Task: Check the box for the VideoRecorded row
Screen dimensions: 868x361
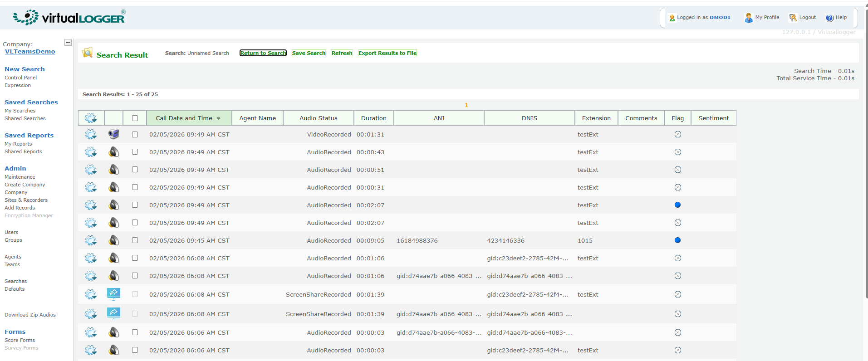Action: (x=135, y=134)
